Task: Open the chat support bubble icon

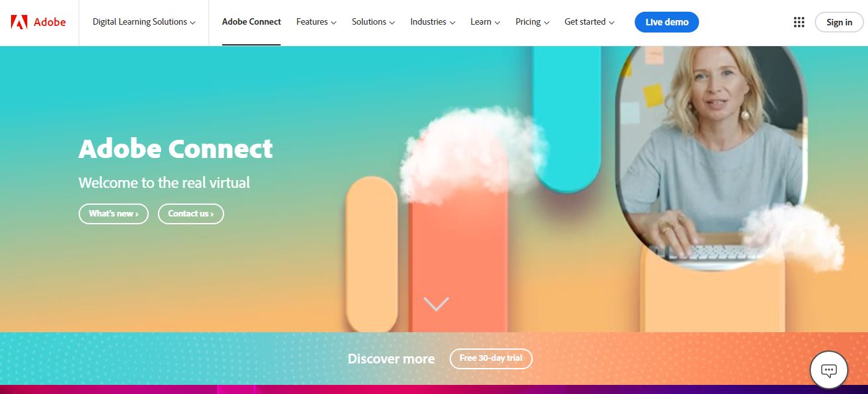Action: pyautogui.click(x=828, y=370)
